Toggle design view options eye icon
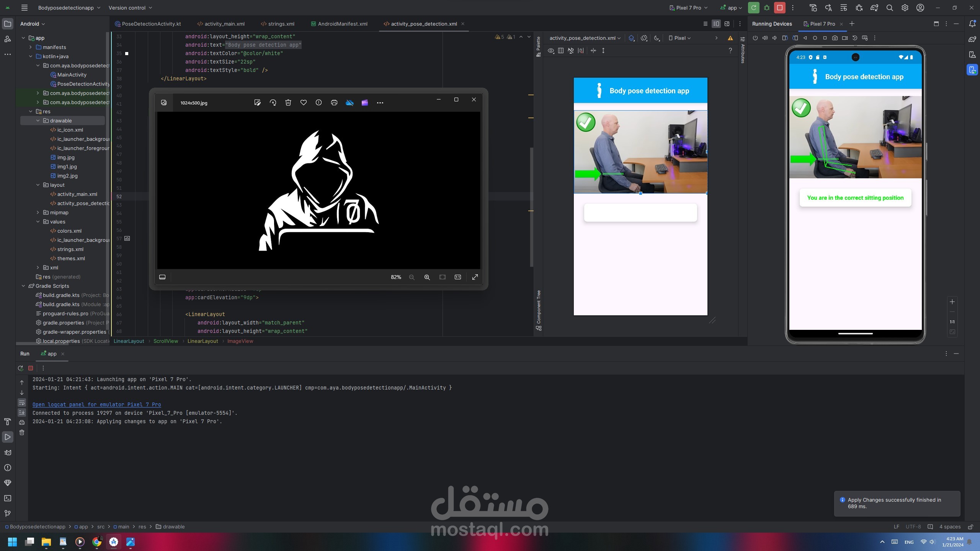The width and height of the screenshot is (980, 551). pyautogui.click(x=551, y=51)
